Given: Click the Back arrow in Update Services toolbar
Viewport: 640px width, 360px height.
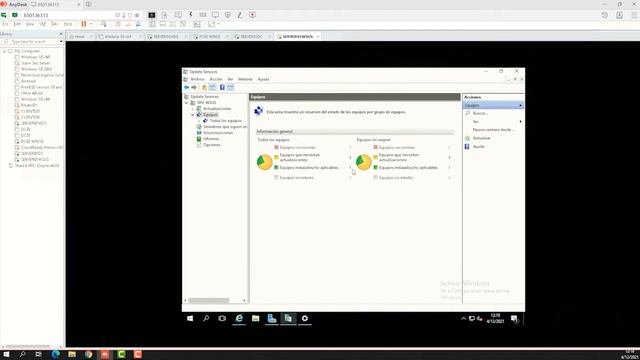Looking at the screenshot, I should click(187, 87).
